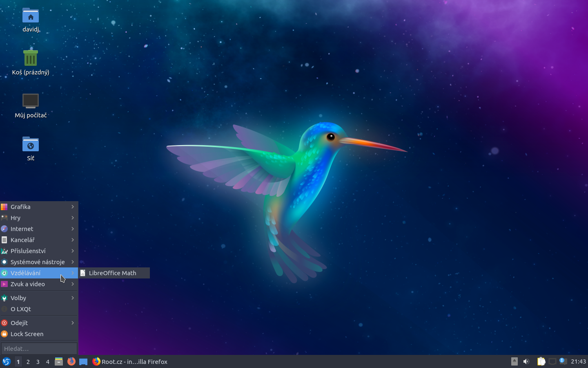The height and width of the screenshot is (368, 588).
Task: Launch Firefox from the quick launch bar
Action: click(71, 361)
